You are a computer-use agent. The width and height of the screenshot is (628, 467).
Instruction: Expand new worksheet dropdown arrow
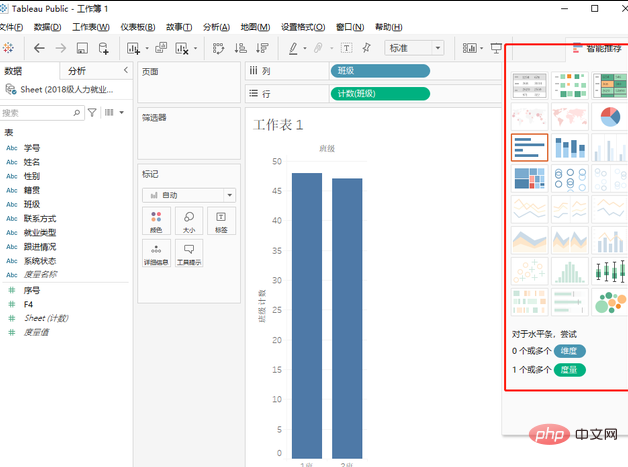[x=147, y=48]
